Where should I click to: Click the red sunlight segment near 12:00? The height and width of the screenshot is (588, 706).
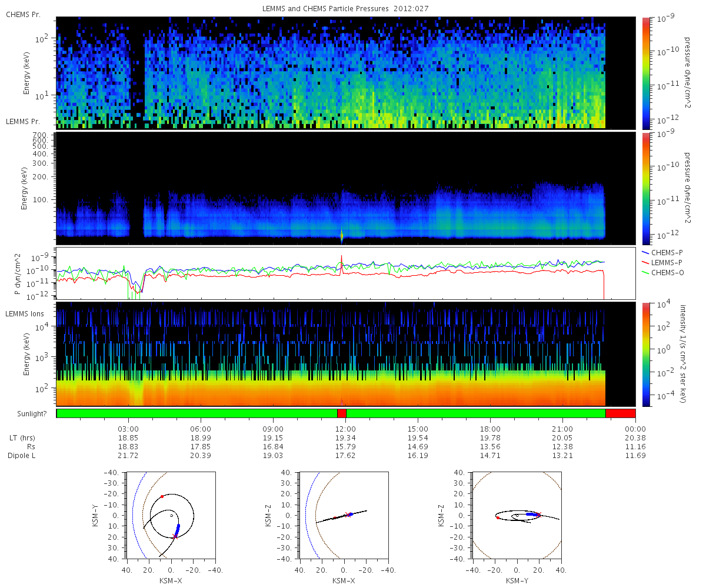tap(342, 413)
